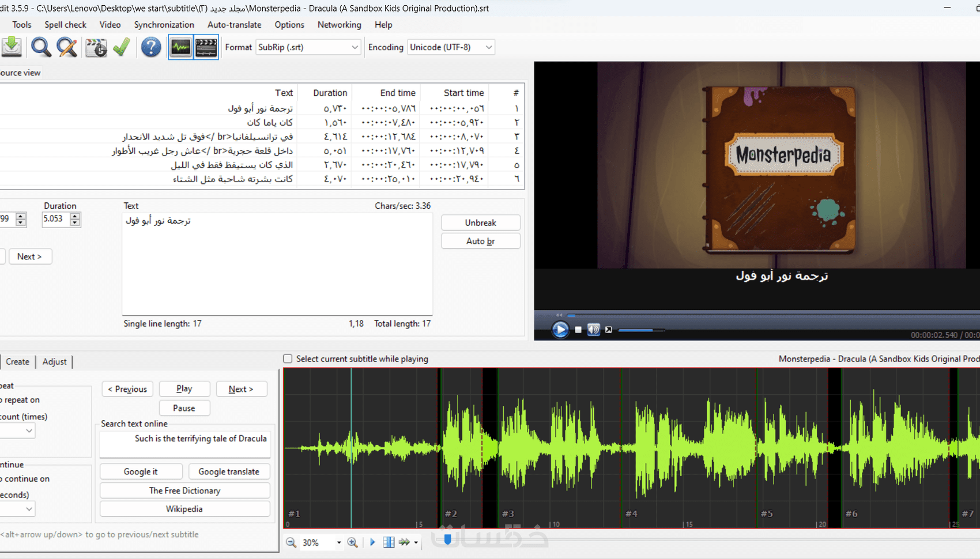Decrease Duration with the down arrow
This screenshot has height=559, width=980.
75,222
